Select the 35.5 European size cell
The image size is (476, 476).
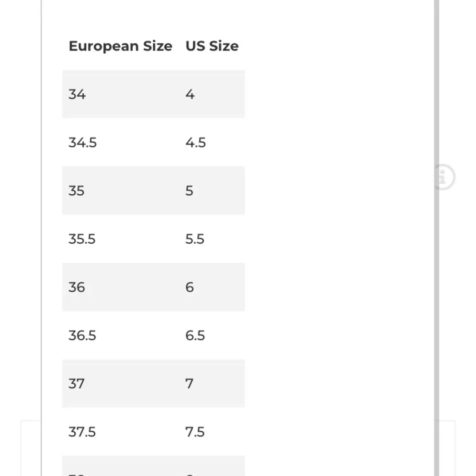pyautogui.click(x=82, y=238)
